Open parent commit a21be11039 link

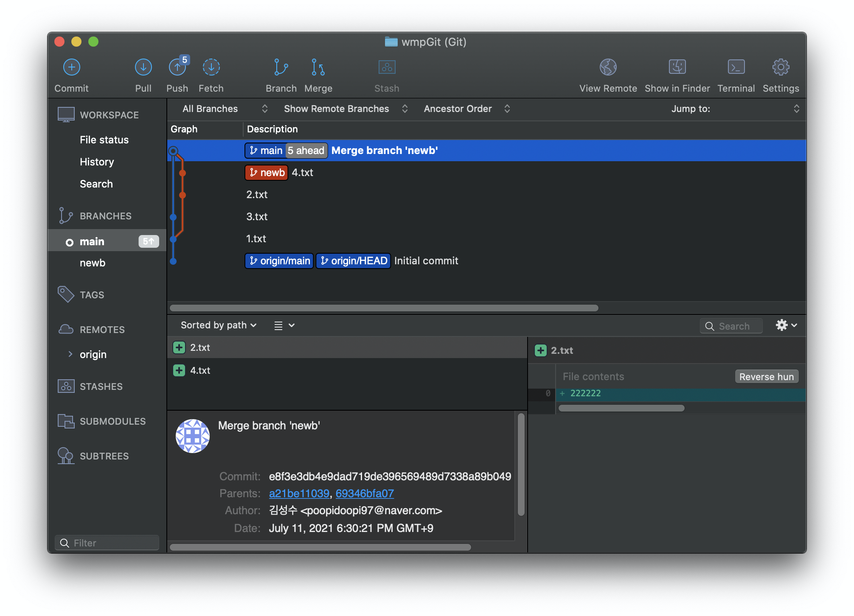(x=299, y=493)
